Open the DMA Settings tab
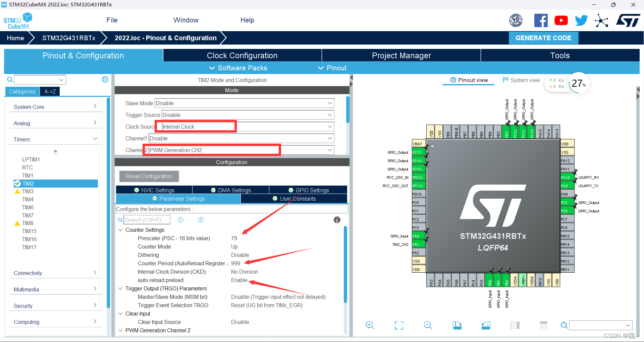 (x=231, y=190)
